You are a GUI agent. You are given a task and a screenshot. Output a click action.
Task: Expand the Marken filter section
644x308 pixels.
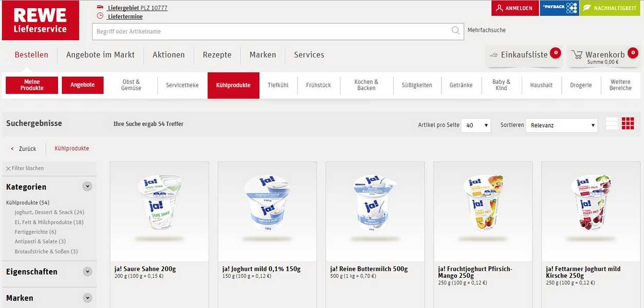[87, 298]
